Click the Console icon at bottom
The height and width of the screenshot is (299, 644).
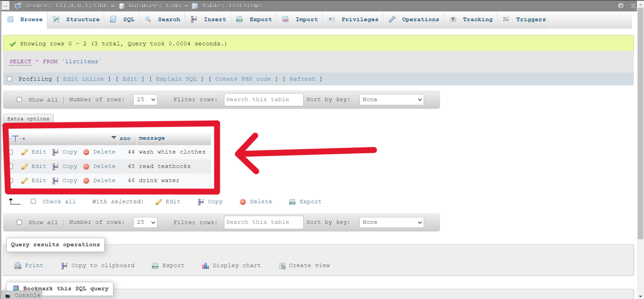[x=8, y=296]
